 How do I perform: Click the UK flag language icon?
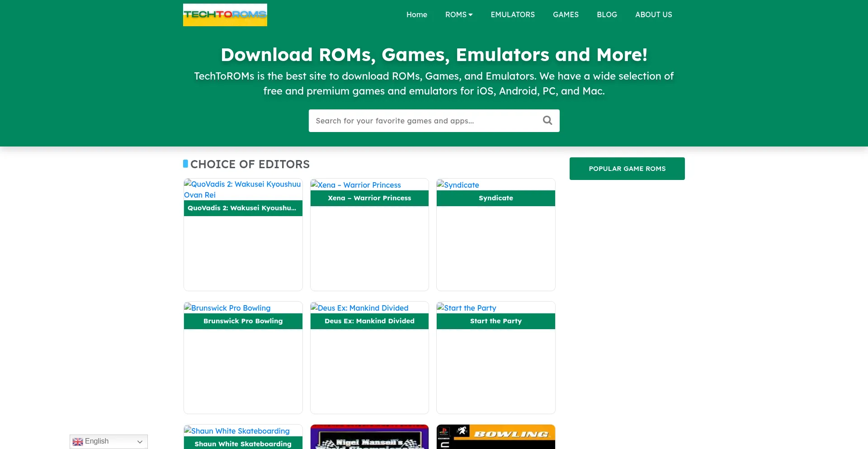coord(78,442)
